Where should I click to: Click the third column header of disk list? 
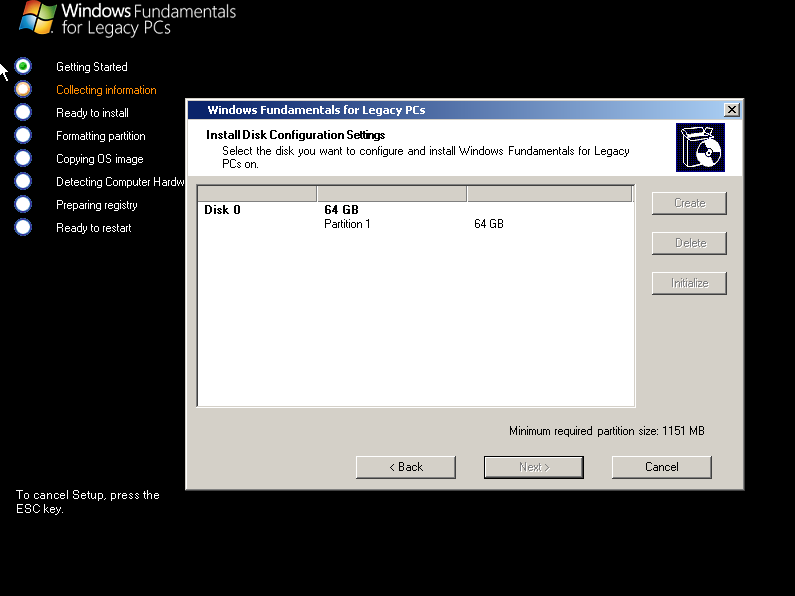click(550, 194)
